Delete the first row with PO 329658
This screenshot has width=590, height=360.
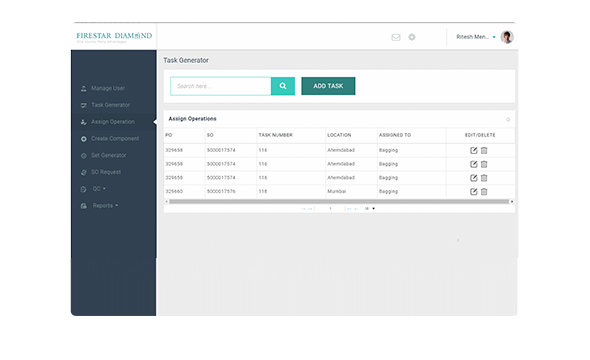click(x=484, y=150)
